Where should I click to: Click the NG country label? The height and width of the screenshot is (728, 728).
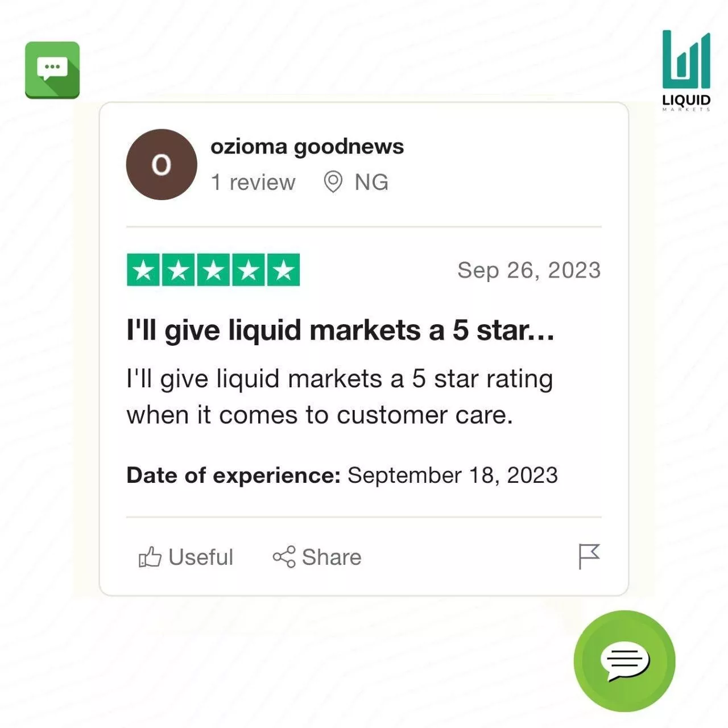point(371,183)
